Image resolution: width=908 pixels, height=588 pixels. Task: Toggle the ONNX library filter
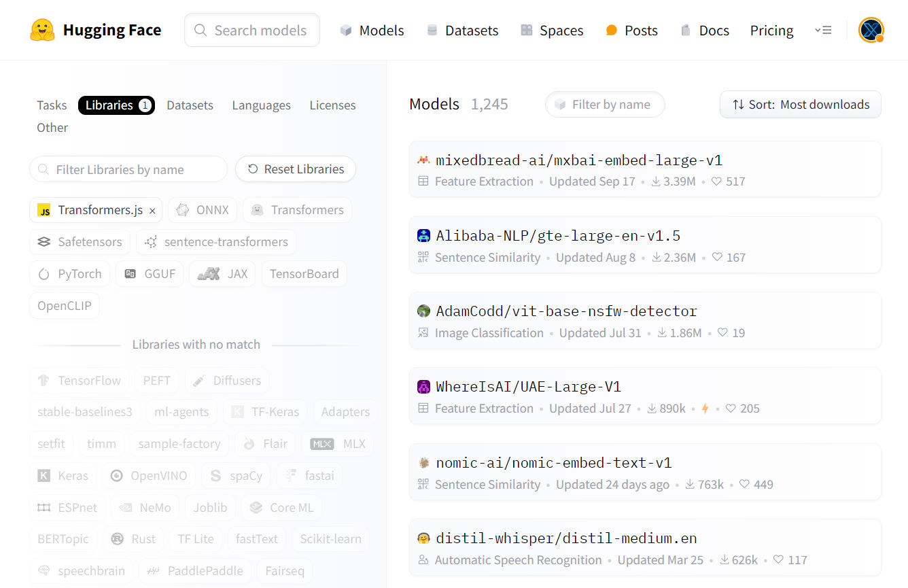click(203, 210)
